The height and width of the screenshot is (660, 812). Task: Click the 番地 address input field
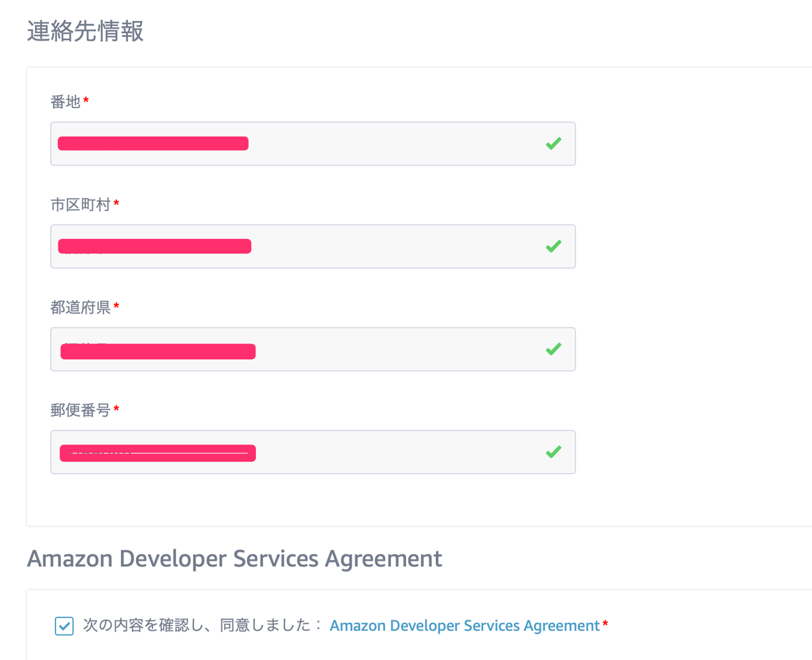(313, 143)
